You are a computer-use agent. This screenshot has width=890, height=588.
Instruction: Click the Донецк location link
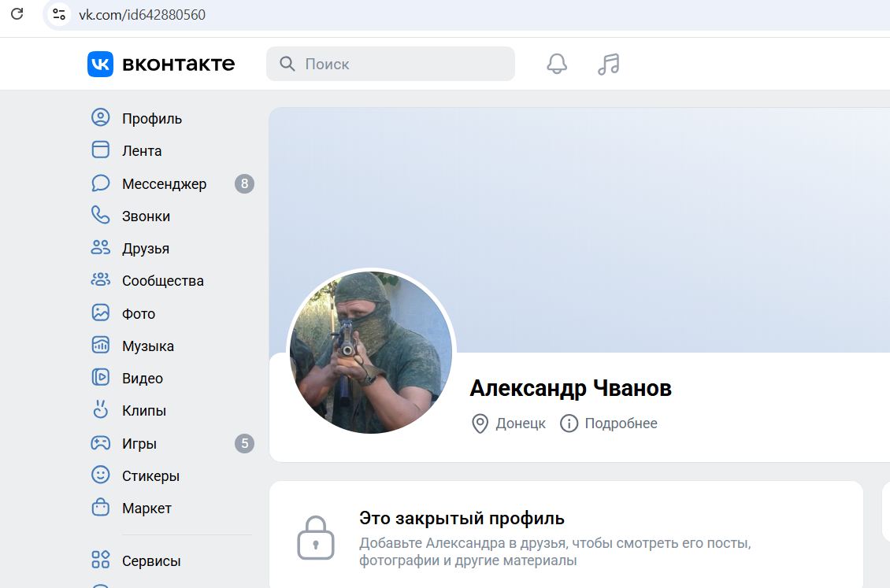(519, 423)
